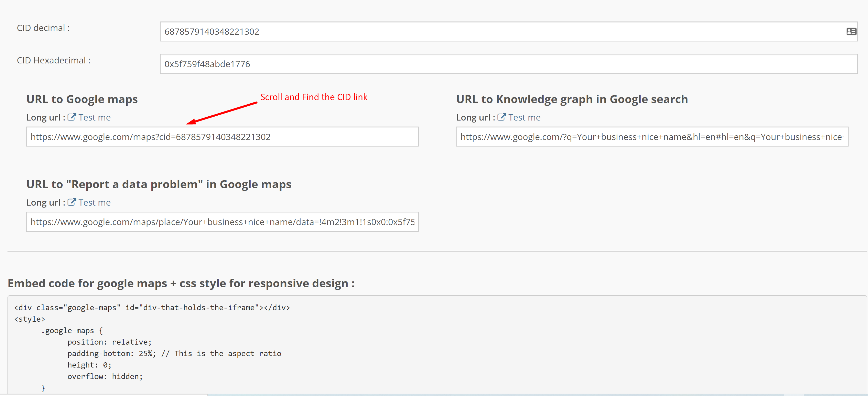Click the red "Scroll and Find the CID link" text
This screenshot has width=868, height=396.
(x=314, y=97)
